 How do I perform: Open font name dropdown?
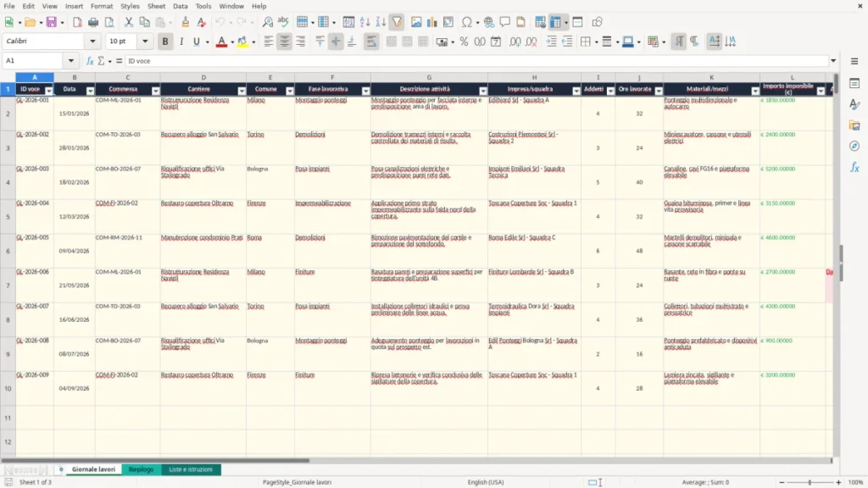92,41
